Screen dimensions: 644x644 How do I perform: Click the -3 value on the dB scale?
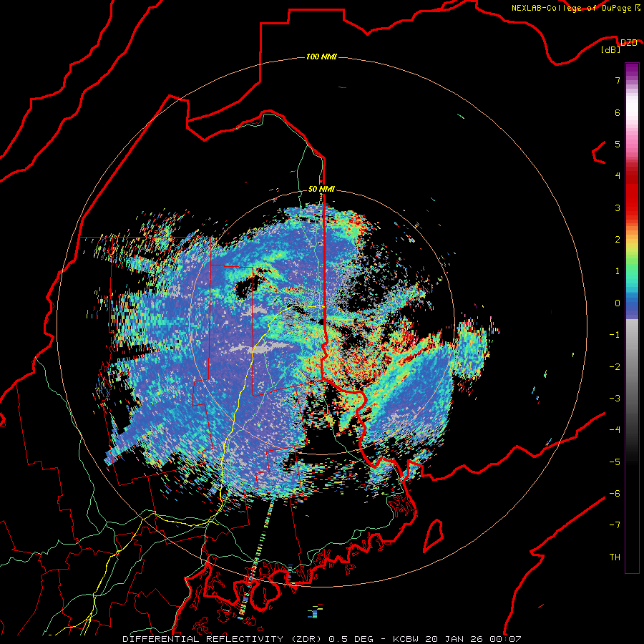click(x=615, y=399)
